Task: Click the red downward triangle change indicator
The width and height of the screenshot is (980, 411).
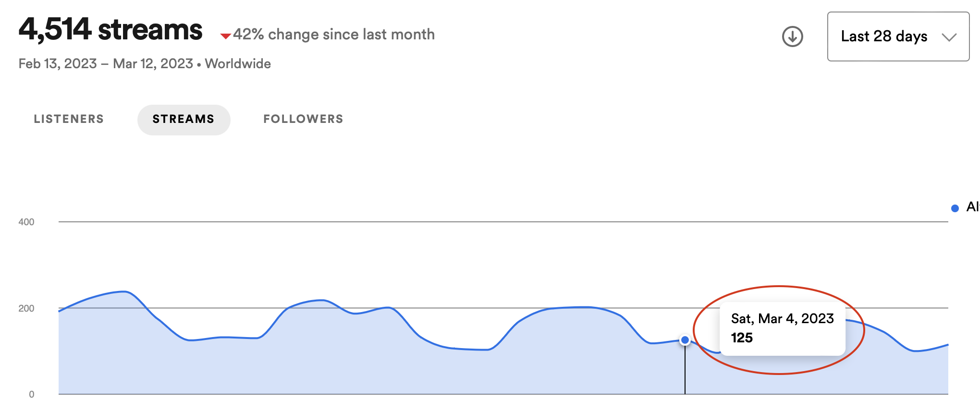Action: pyautogui.click(x=225, y=36)
